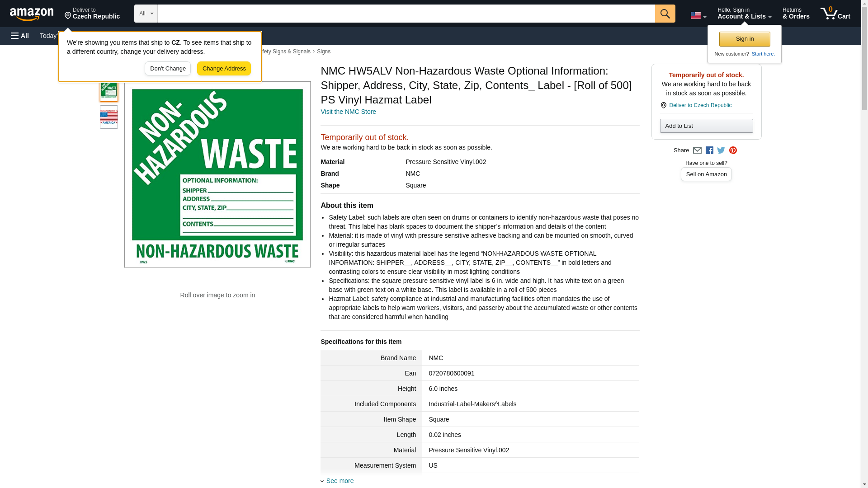The height and width of the screenshot is (488, 868).
Task: Open the language flag selector
Action: pyautogui.click(x=698, y=15)
